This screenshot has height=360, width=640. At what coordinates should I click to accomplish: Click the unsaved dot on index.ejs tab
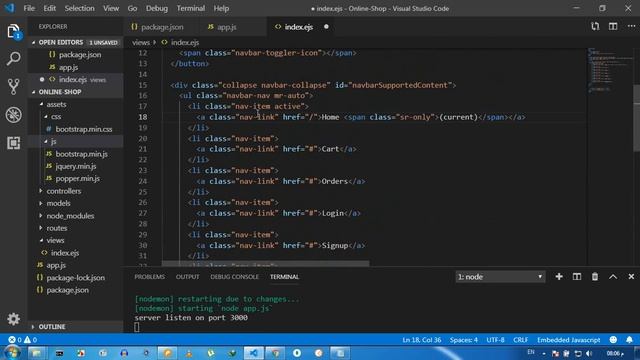click(326, 27)
